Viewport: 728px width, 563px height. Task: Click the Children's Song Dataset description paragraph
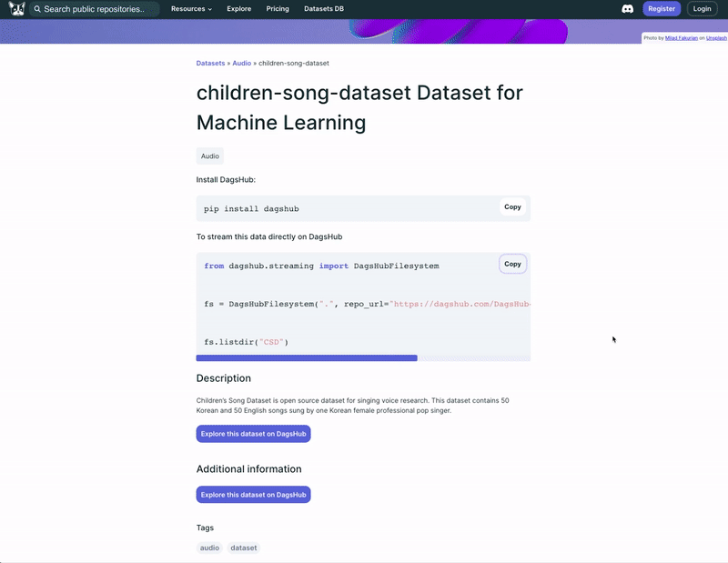tap(352, 405)
